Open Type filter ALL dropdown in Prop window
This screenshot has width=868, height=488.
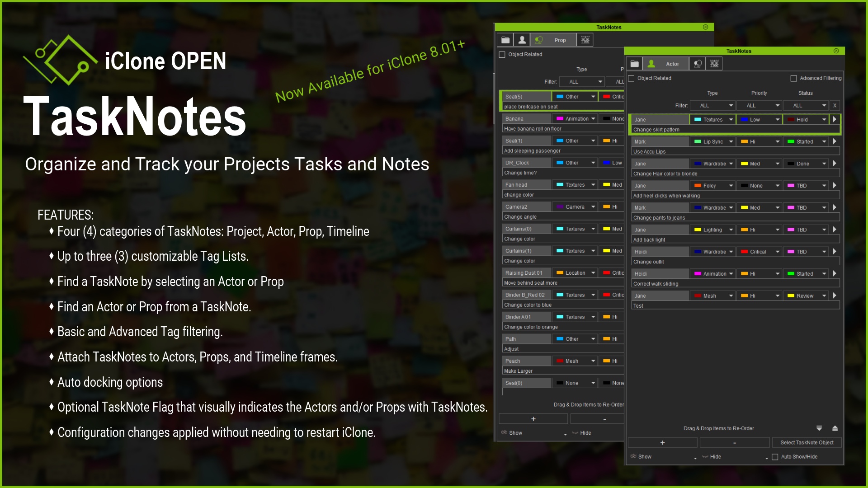click(x=582, y=82)
